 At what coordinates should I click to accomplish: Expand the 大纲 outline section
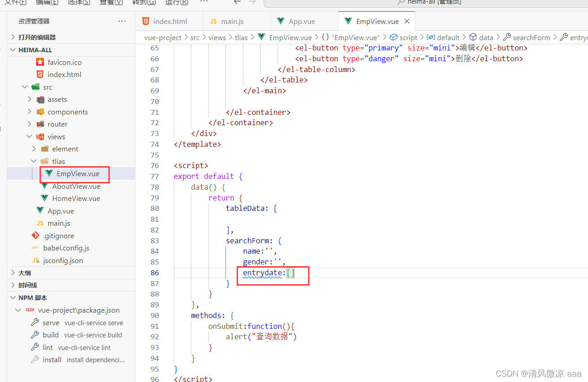pyautogui.click(x=13, y=273)
